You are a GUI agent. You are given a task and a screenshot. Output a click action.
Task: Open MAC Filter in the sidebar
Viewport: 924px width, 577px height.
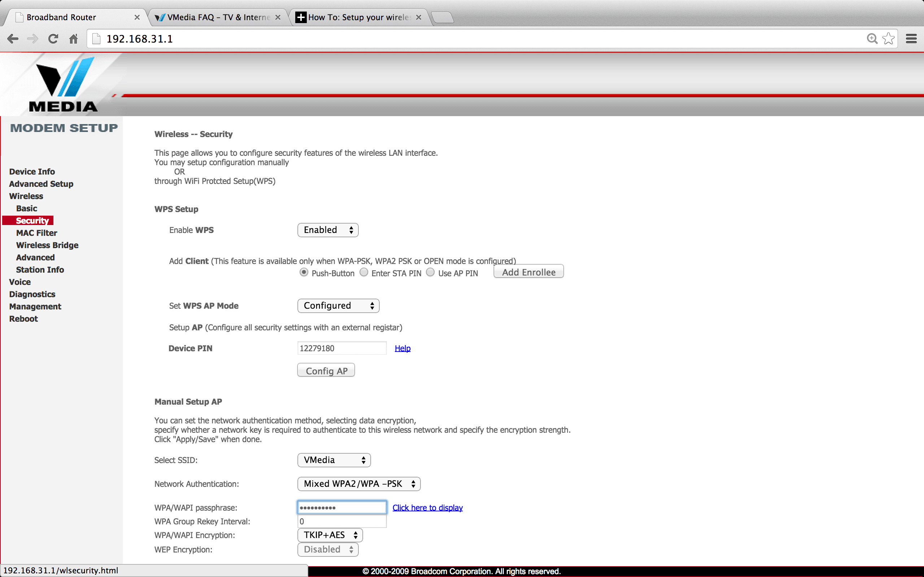[37, 233]
